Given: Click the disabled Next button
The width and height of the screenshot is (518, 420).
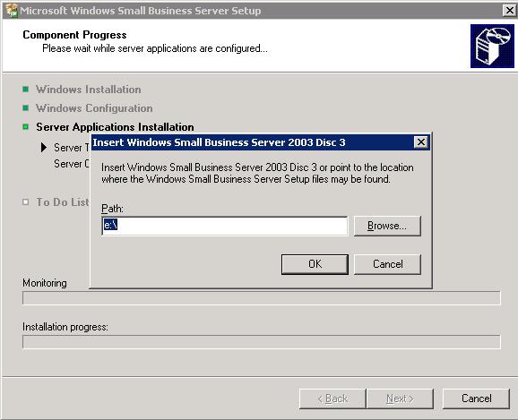Looking at the screenshot, I should pyautogui.click(x=400, y=399).
